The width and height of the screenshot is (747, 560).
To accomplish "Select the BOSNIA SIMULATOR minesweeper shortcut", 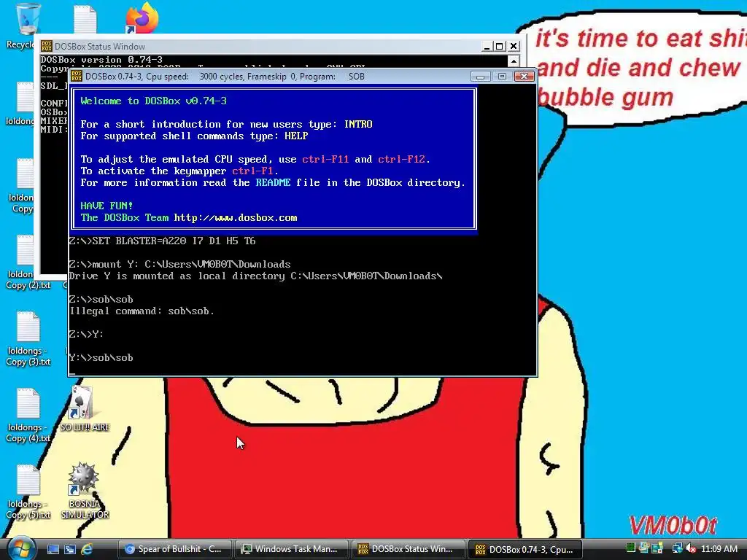I will tap(85, 491).
